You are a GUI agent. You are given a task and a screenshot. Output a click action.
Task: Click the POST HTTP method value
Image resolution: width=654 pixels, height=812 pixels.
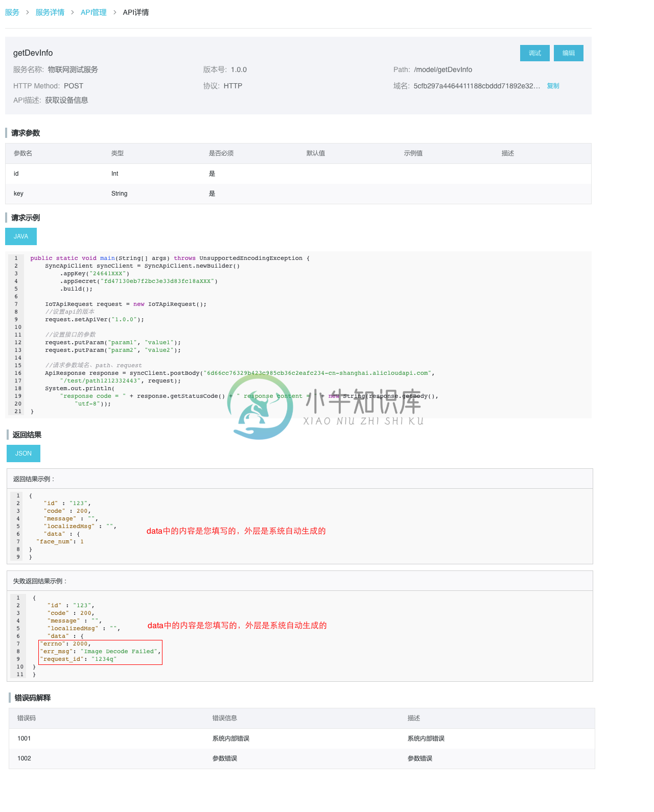[x=74, y=86]
